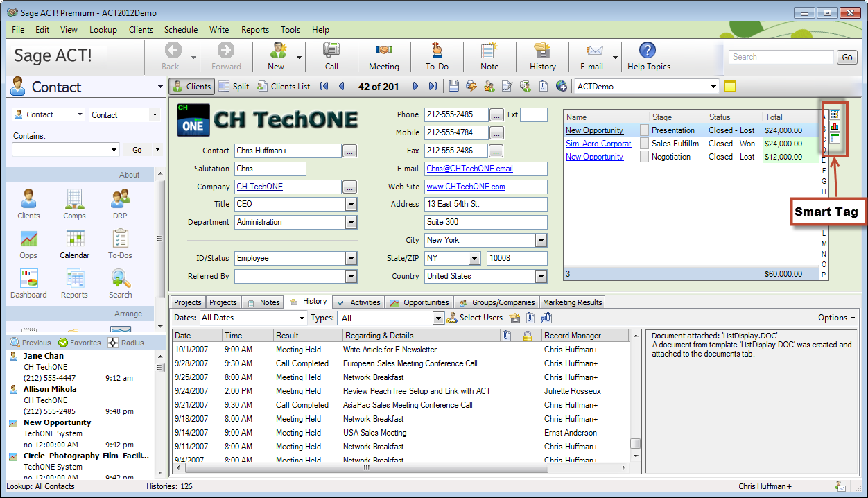
Task: Open the Schedule menu
Action: coord(181,30)
